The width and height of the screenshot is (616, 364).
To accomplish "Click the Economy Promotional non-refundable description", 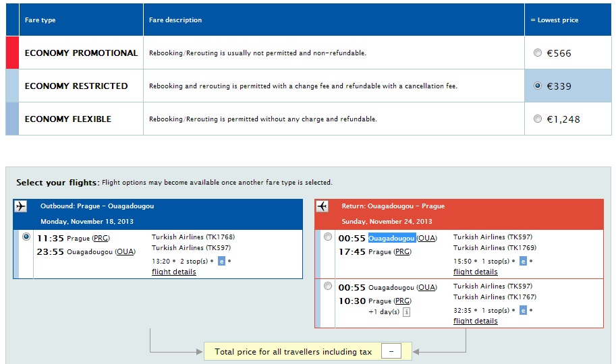I will 257,53.
